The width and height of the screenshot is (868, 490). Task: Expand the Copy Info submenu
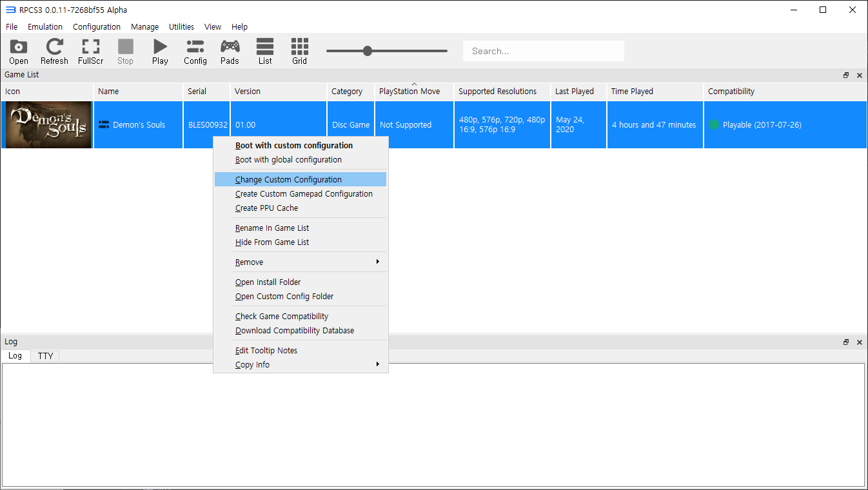tap(301, 365)
